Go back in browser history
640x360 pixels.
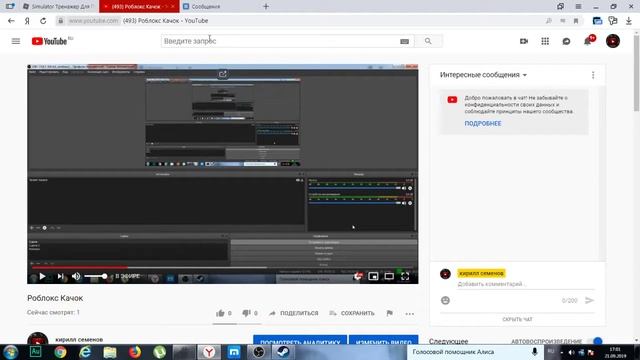[x=11, y=21]
